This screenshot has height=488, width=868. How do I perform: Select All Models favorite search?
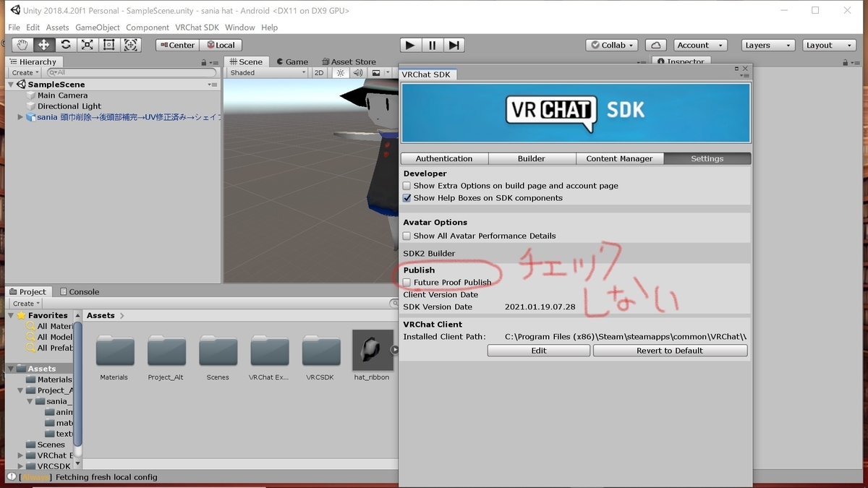pyautogui.click(x=50, y=337)
